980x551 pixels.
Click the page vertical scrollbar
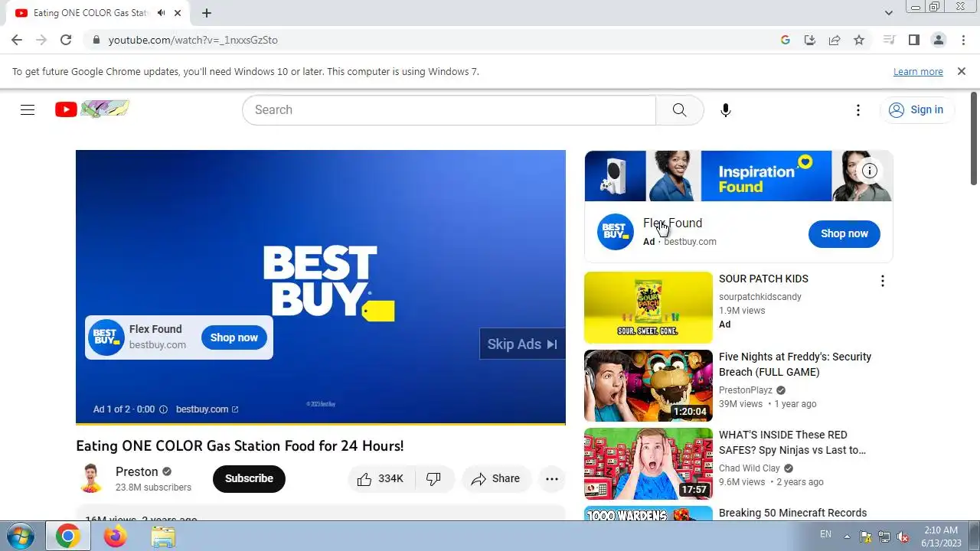pyautogui.click(x=974, y=139)
